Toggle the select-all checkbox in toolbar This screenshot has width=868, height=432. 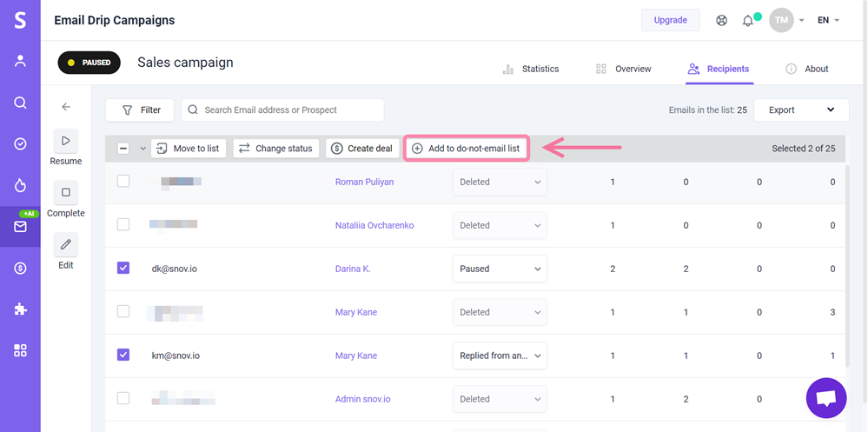[x=124, y=149]
